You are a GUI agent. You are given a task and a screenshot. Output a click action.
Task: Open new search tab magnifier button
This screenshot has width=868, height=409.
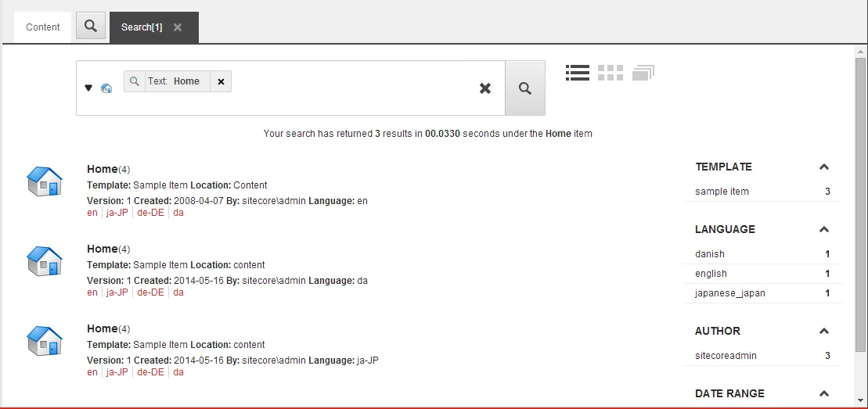(91, 26)
